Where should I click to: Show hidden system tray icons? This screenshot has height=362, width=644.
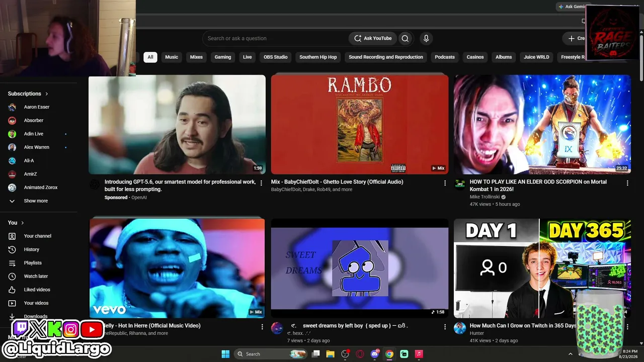tap(570, 354)
